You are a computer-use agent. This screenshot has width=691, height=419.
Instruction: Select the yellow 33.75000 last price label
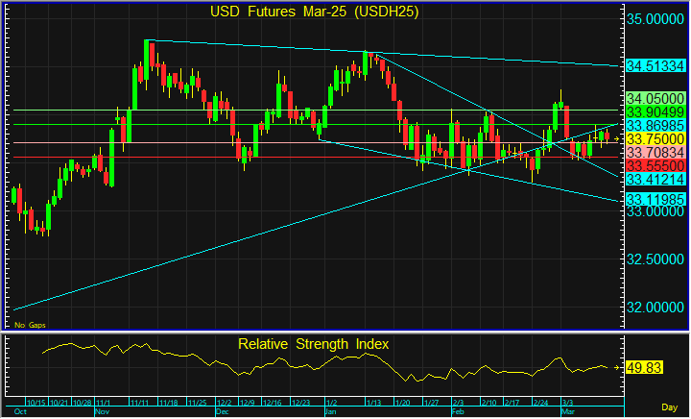pos(656,139)
